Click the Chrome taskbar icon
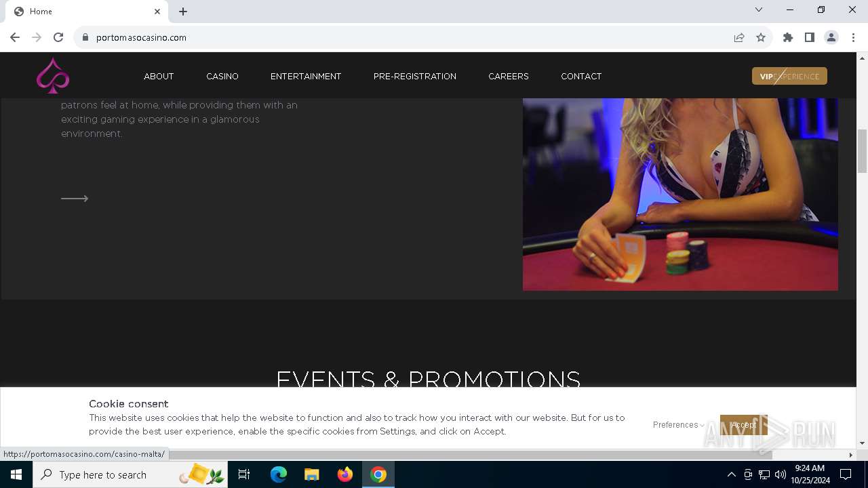 click(x=378, y=474)
